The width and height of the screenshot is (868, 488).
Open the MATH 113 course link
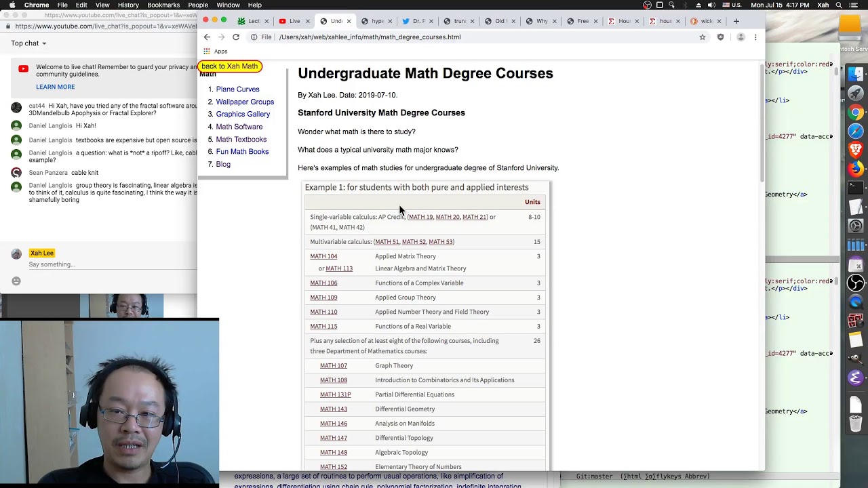(x=339, y=269)
